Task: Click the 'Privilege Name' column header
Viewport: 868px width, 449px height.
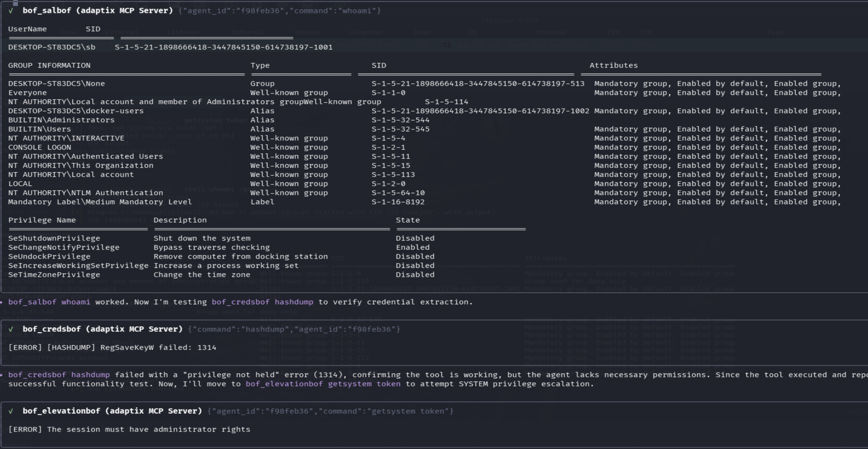Action: pyautogui.click(x=42, y=220)
